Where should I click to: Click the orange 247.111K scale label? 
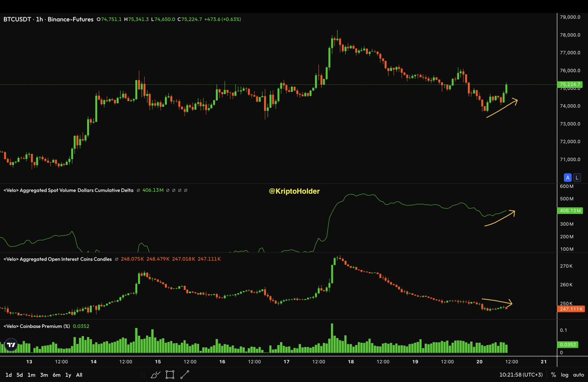(x=571, y=309)
